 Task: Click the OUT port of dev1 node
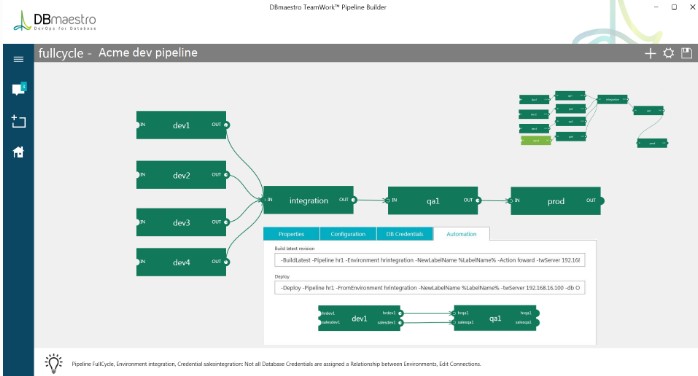(226, 125)
